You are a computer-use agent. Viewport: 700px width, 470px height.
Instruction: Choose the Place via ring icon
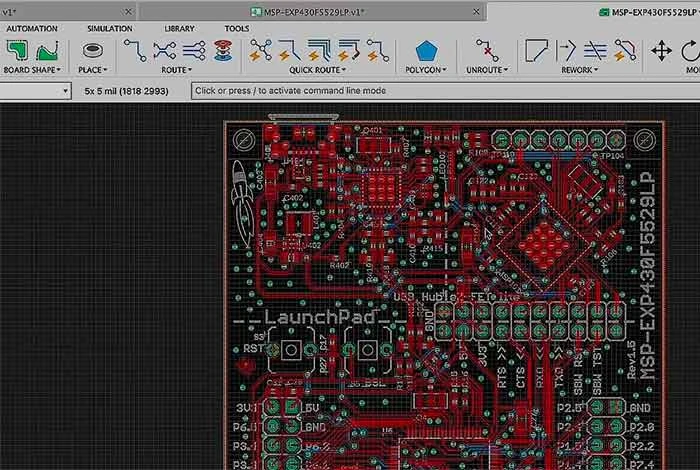tap(93, 50)
